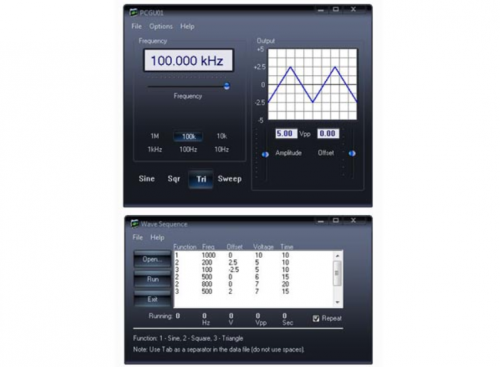Viewport: 500px width, 367px height.
Task: Enable Sweep mode
Action: click(x=230, y=179)
